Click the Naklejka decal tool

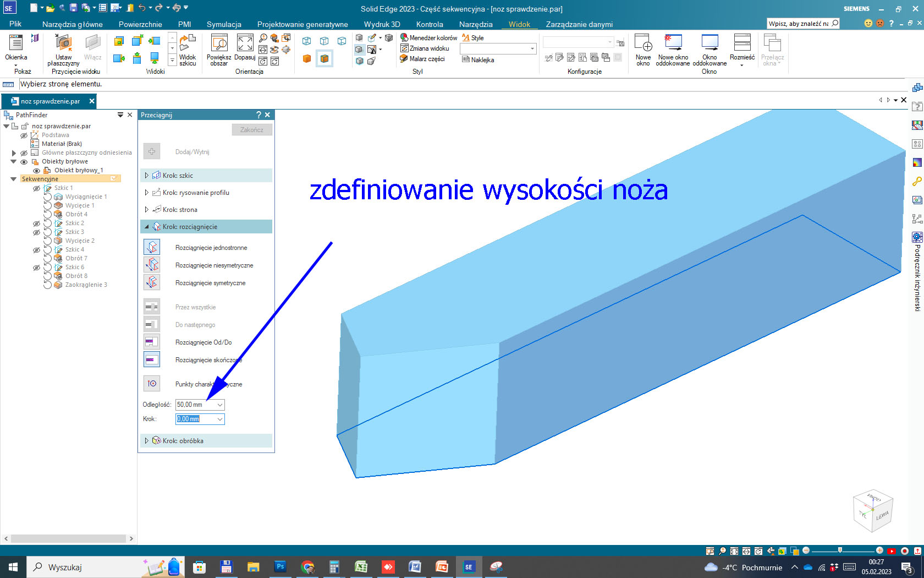478,59
